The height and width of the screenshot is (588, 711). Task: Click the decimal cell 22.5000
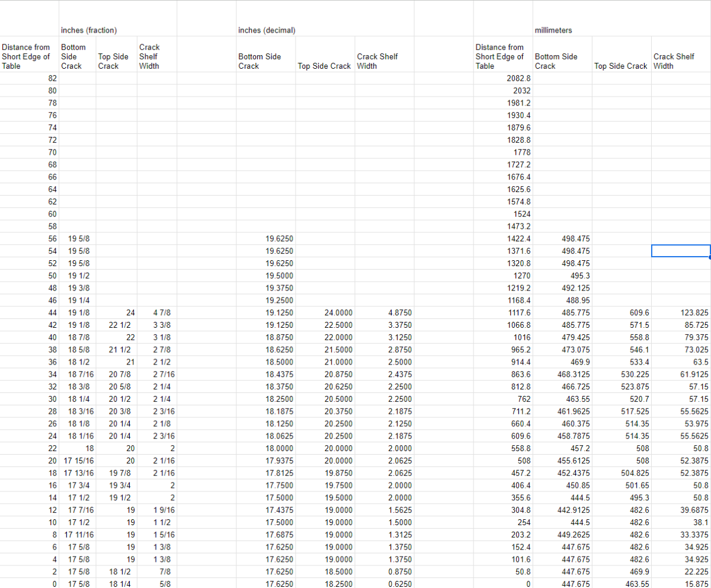(325, 325)
